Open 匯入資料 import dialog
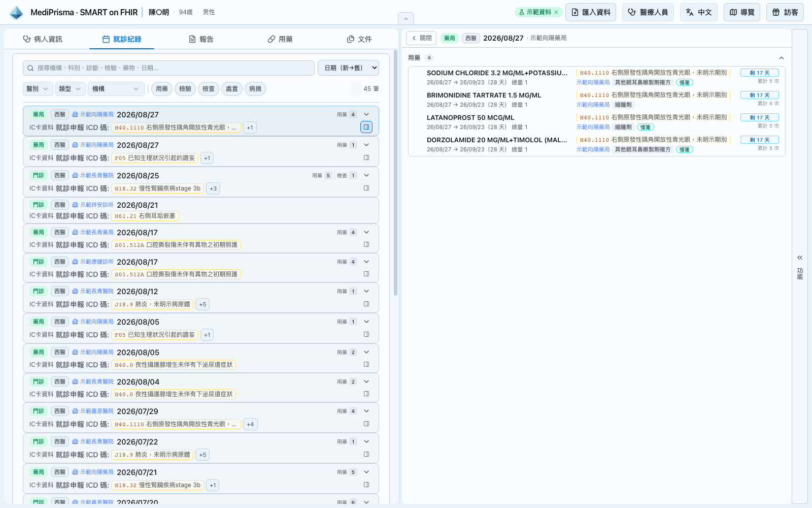 tap(591, 12)
